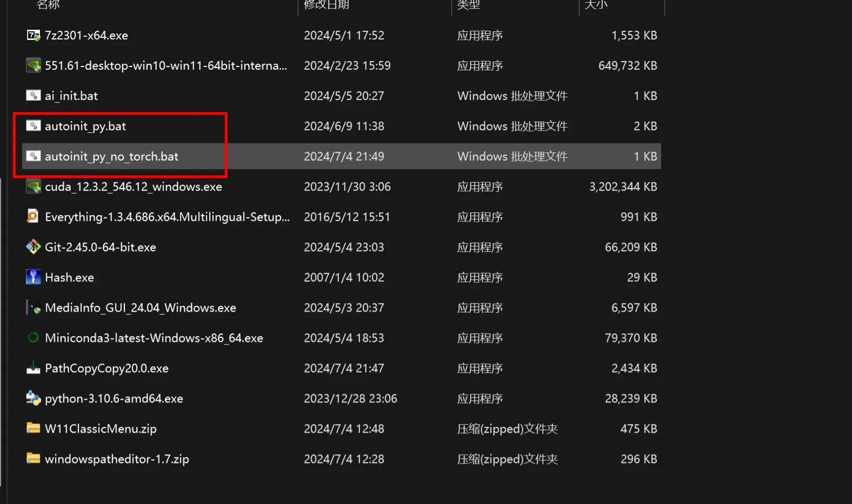Click size value 28,239 KB

click(631, 398)
